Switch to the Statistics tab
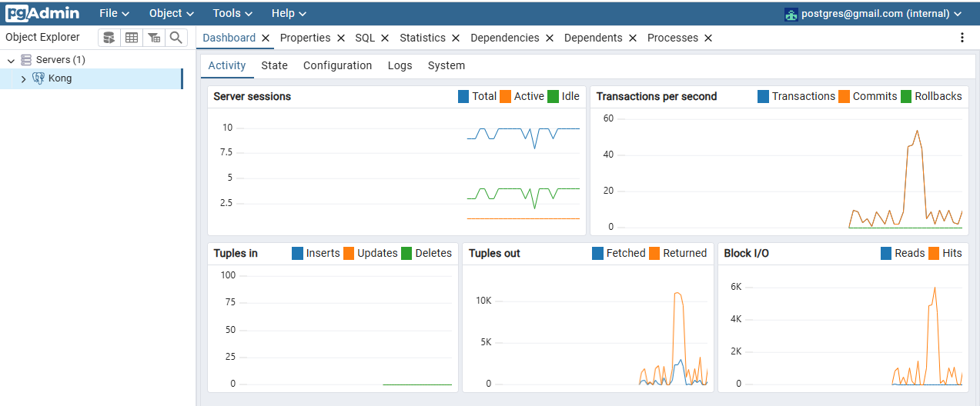980x406 pixels. pyautogui.click(x=423, y=38)
